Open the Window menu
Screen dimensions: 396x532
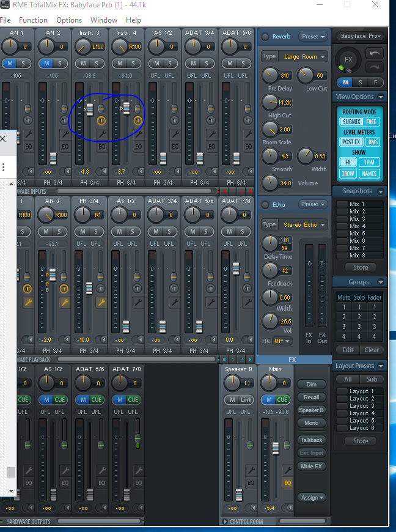(x=104, y=20)
